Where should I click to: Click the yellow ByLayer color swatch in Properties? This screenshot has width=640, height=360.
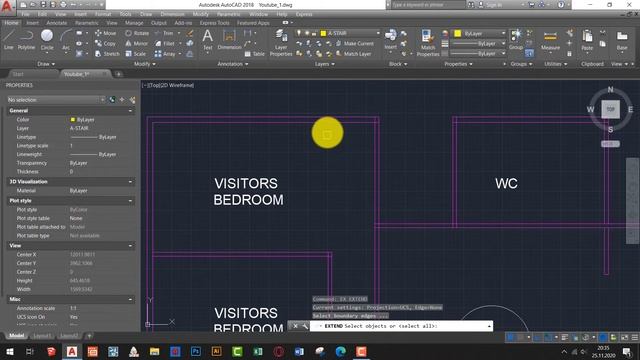[x=73, y=120]
